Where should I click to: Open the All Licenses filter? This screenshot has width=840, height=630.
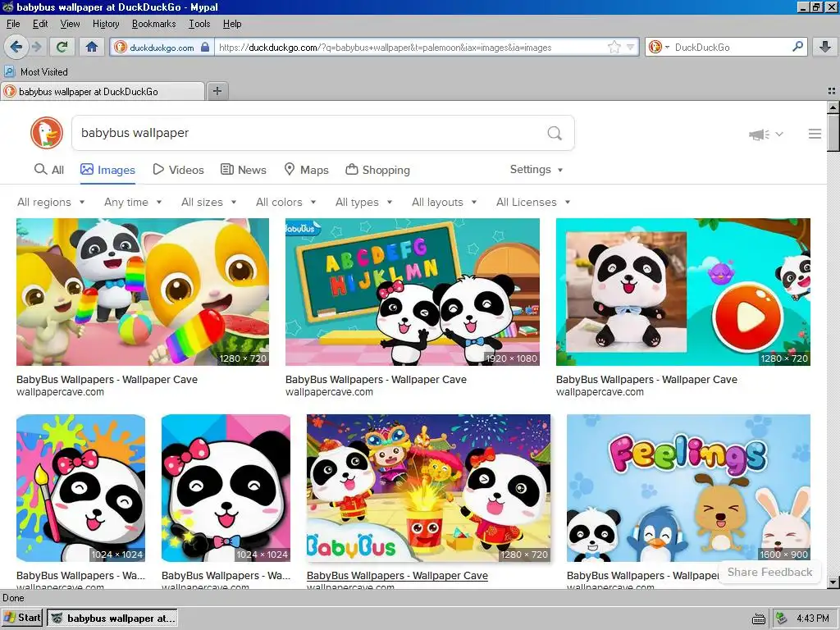(533, 202)
